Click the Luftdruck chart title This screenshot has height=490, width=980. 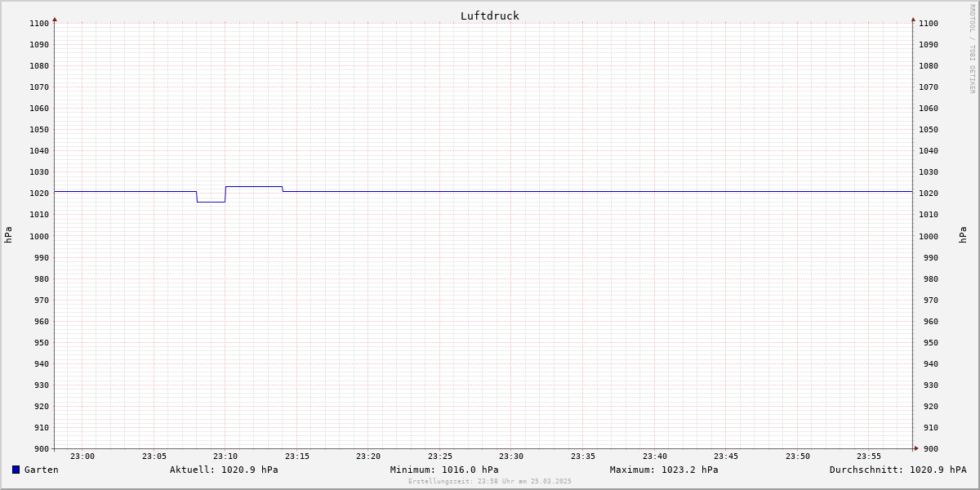490,16
